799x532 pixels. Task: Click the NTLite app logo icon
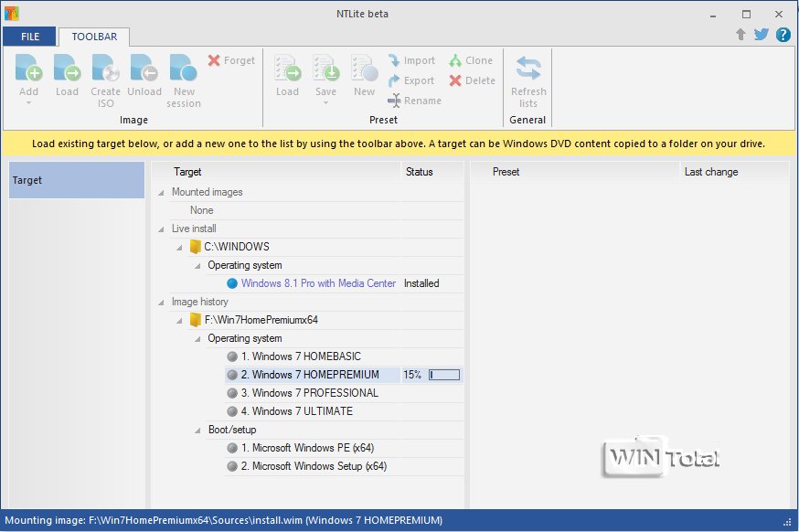[x=11, y=13]
